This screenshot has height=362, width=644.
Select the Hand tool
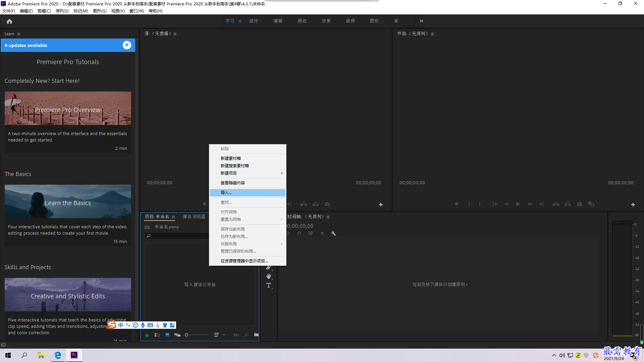point(269,276)
